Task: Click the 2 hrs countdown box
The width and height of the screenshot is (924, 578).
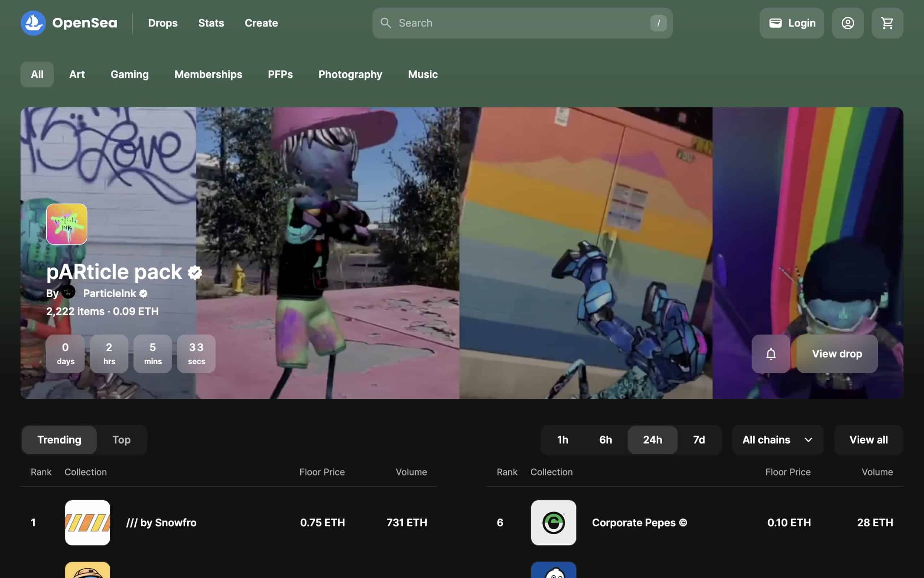Action: point(109,354)
